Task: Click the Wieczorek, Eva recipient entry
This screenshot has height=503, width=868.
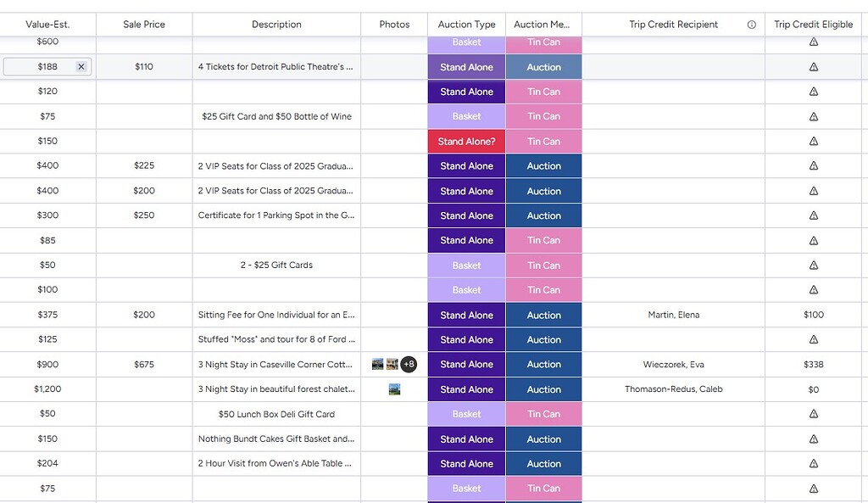Action: point(673,364)
